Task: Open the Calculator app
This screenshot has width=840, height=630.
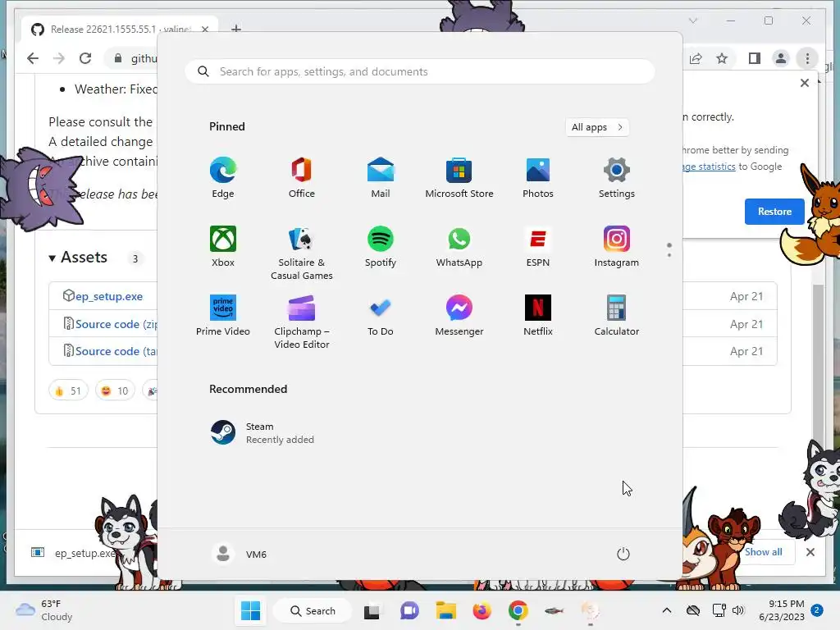Action: pyautogui.click(x=617, y=316)
